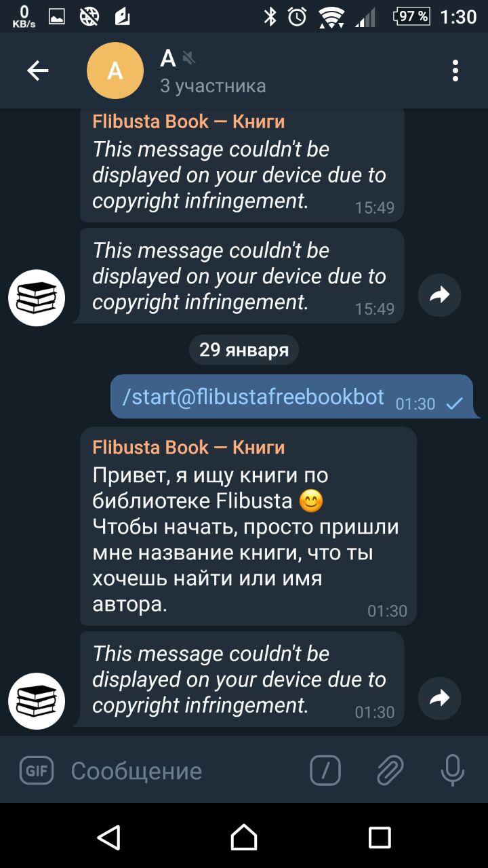The height and width of the screenshot is (868, 488).
Task: Select the Привет greeting message bubble
Action: [248, 526]
